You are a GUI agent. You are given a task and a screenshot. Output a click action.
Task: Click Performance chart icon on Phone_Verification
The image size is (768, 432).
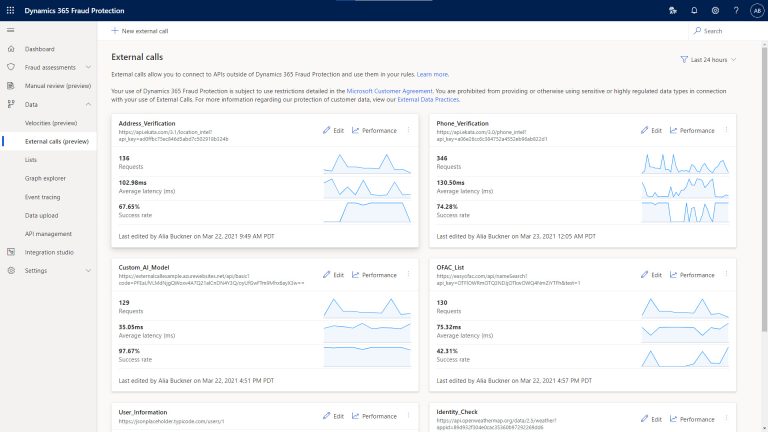coord(673,130)
